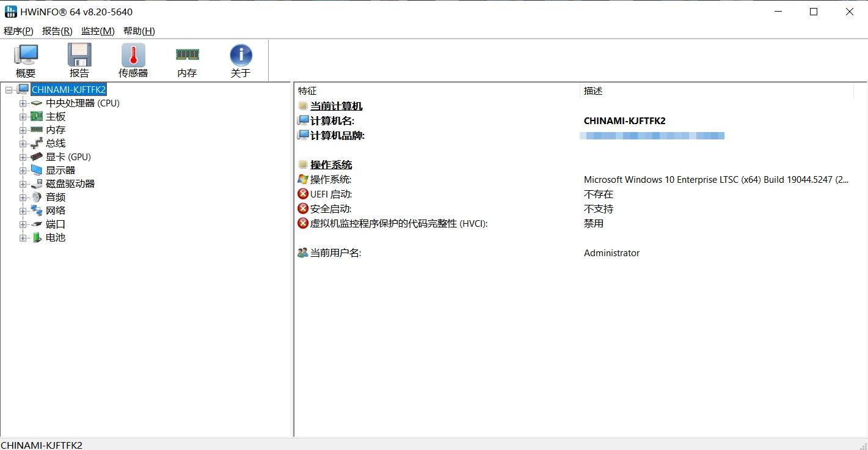Click the 显卡 (GPU) card icon
868x450 pixels.
[x=37, y=157]
